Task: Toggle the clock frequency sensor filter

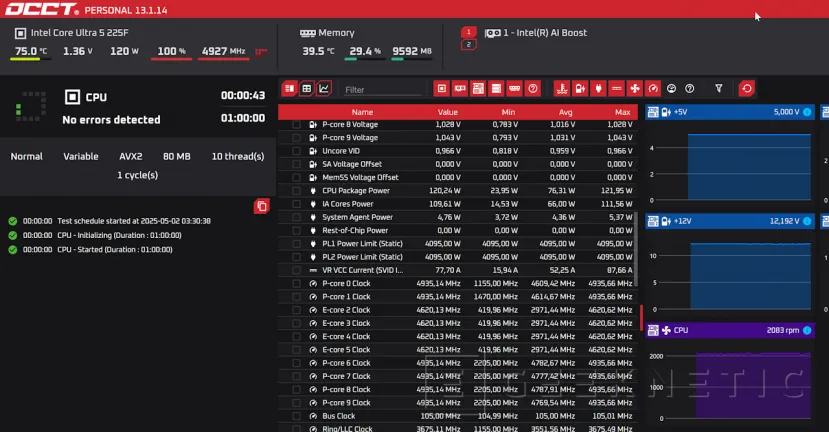Action: click(x=653, y=89)
